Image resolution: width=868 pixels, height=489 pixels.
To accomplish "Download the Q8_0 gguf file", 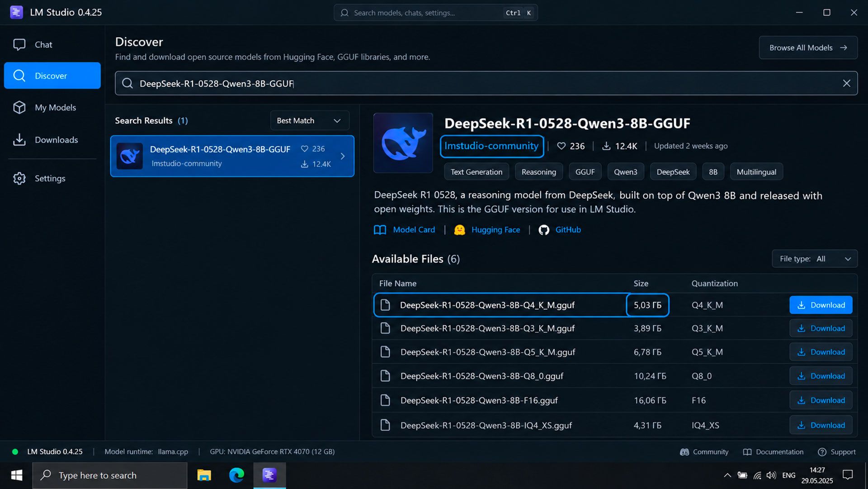I will 821,376.
